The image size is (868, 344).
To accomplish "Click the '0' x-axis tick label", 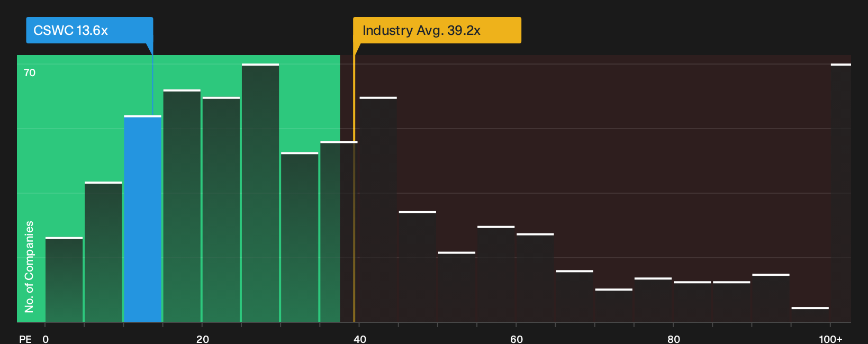I will (x=46, y=339).
